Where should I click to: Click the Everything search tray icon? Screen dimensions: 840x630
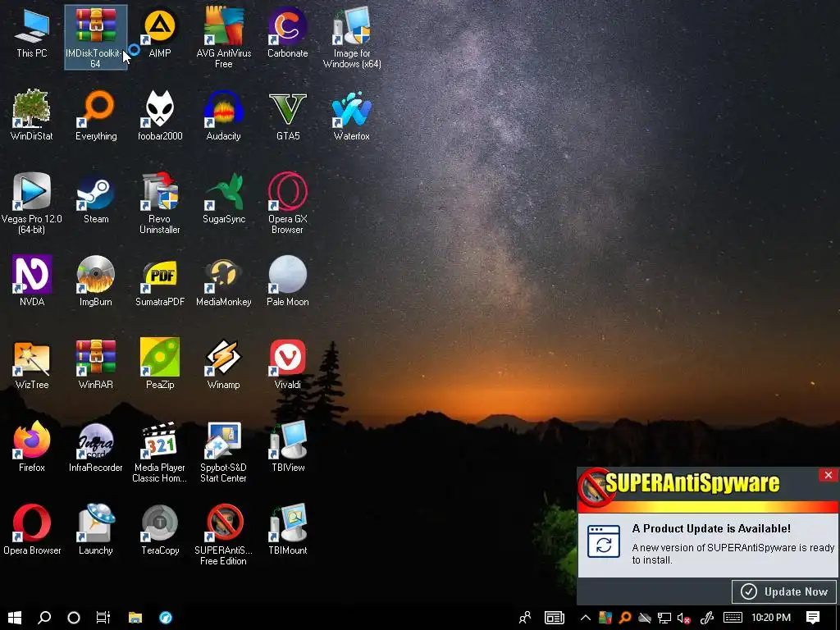624,618
